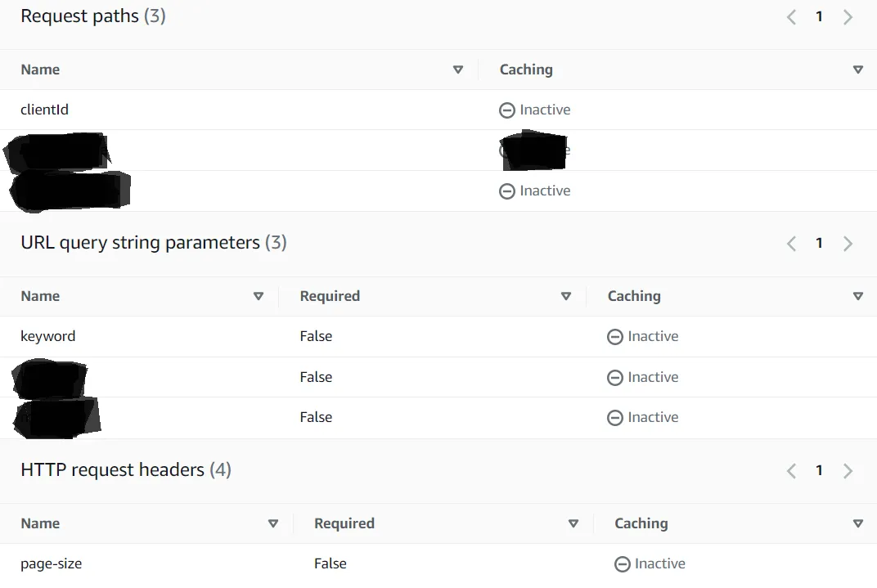Go to next page of HTTP request headers
Viewport: 877px width, 588px height.
coord(848,471)
